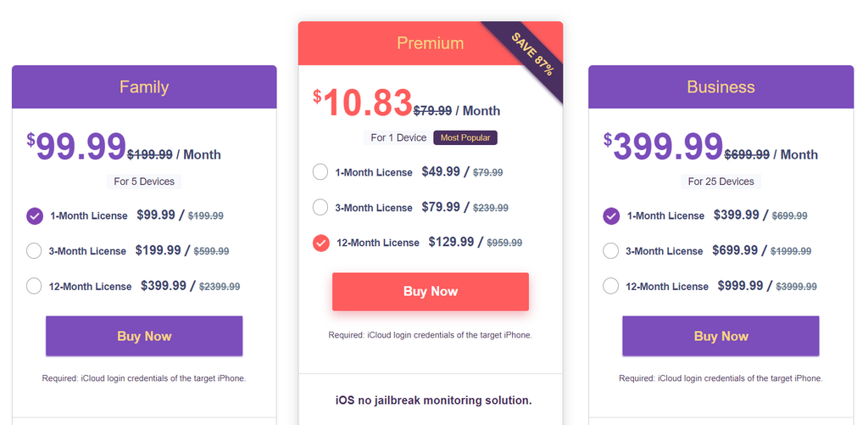Select Business 1-Month License radio button
This screenshot has width=868, height=425.
click(611, 216)
